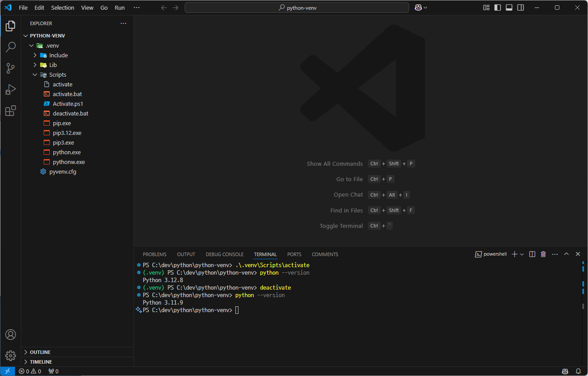
Task: Open the Selection menu
Action: click(63, 7)
